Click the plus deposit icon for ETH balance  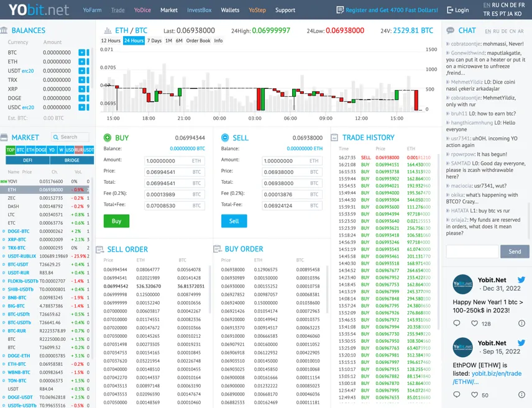(81, 61)
